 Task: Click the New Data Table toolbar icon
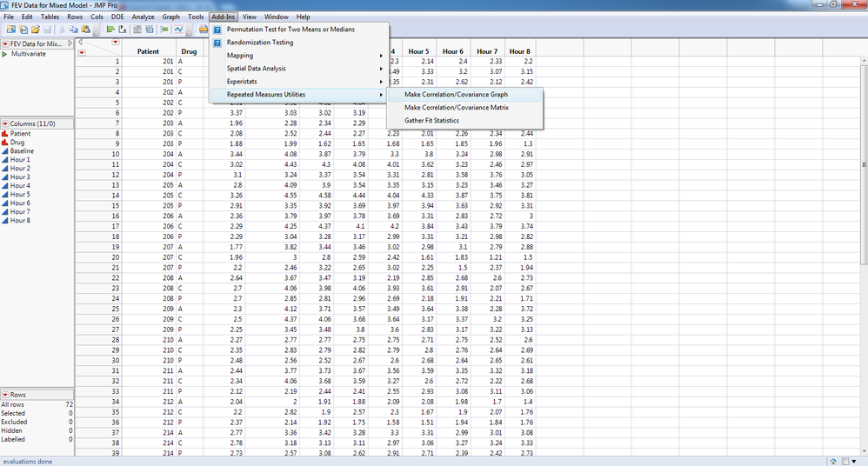click(11, 30)
